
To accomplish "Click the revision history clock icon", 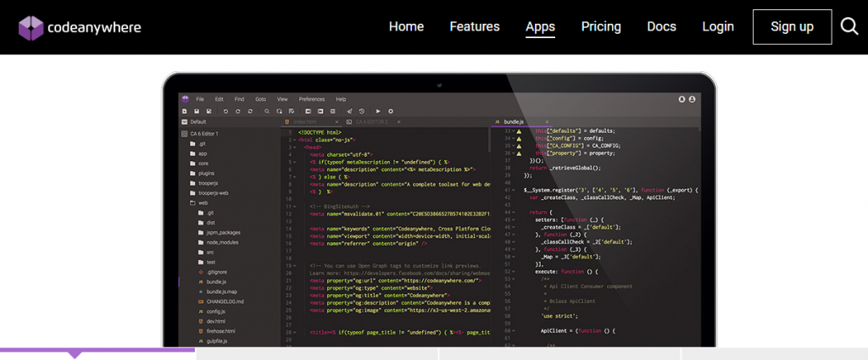I will point(363,111).
